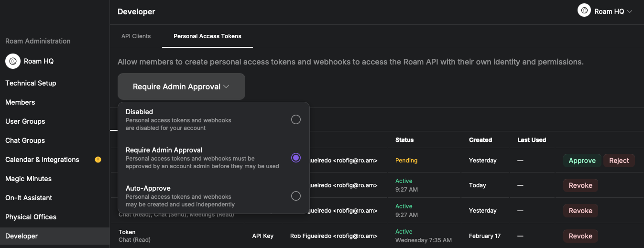Screen dimensions: 644x248
Task: Click the Wednesday 7:35 AM active timestamp
Action: (424, 240)
